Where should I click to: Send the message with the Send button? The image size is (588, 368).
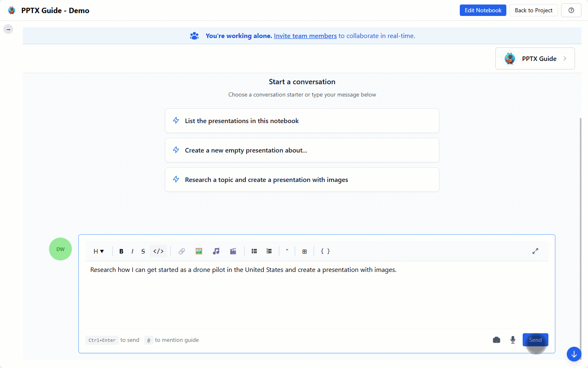[x=535, y=340]
